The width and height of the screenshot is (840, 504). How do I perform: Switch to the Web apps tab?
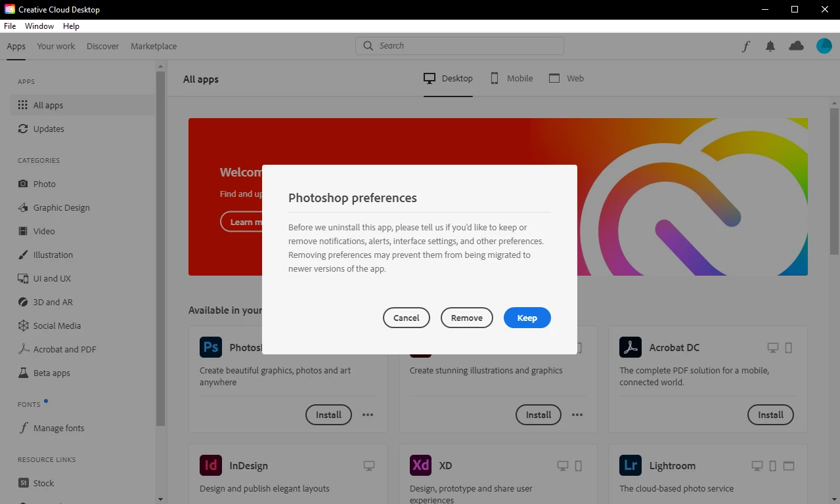point(566,78)
